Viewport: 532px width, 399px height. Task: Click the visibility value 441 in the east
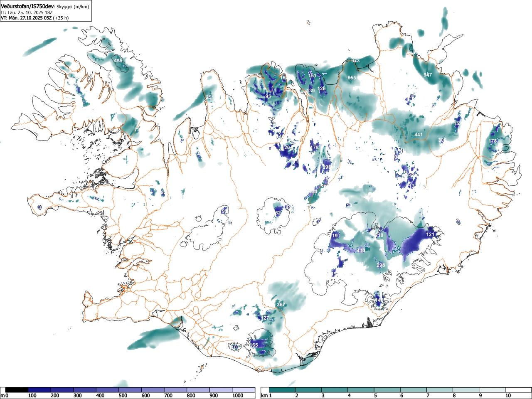(419, 135)
